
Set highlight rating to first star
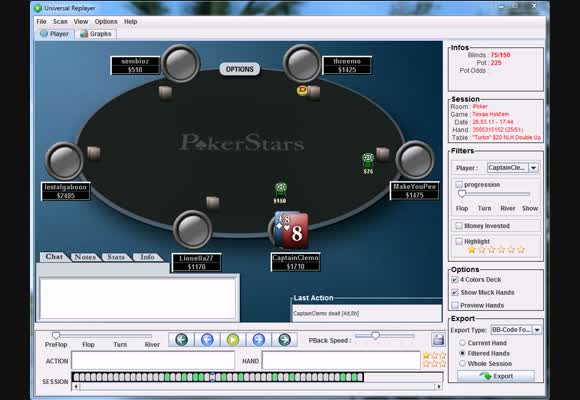click(472, 250)
